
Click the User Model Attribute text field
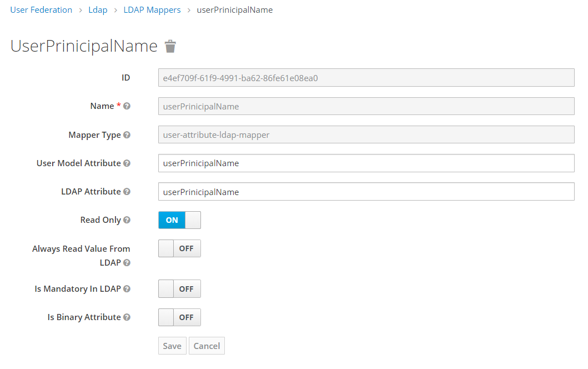[x=366, y=163]
